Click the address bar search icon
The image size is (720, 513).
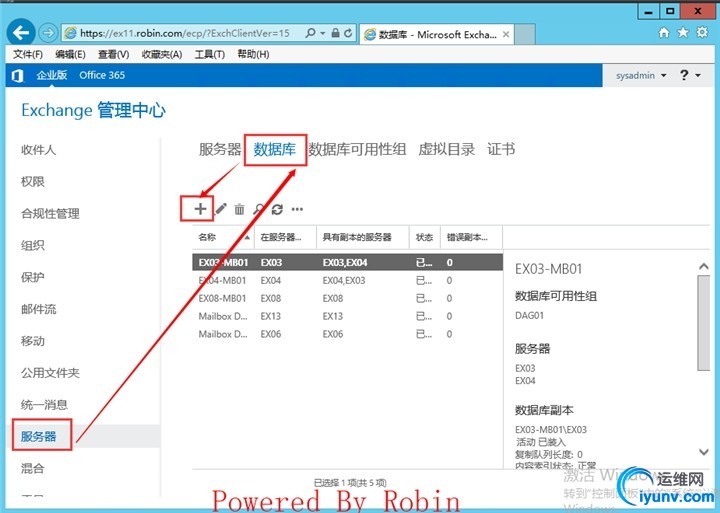pyautogui.click(x=311, y=33)
